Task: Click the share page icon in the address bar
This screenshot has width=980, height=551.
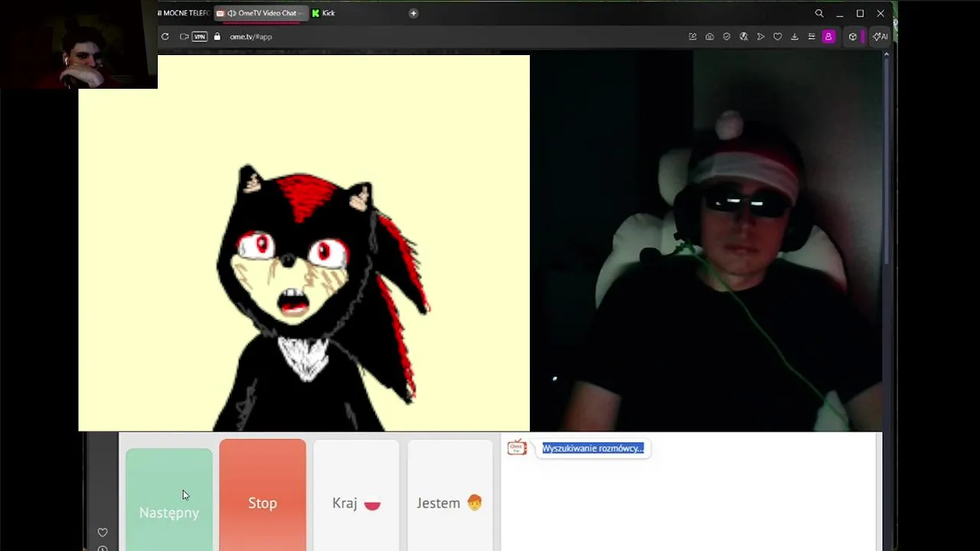Action: (693, 37)
